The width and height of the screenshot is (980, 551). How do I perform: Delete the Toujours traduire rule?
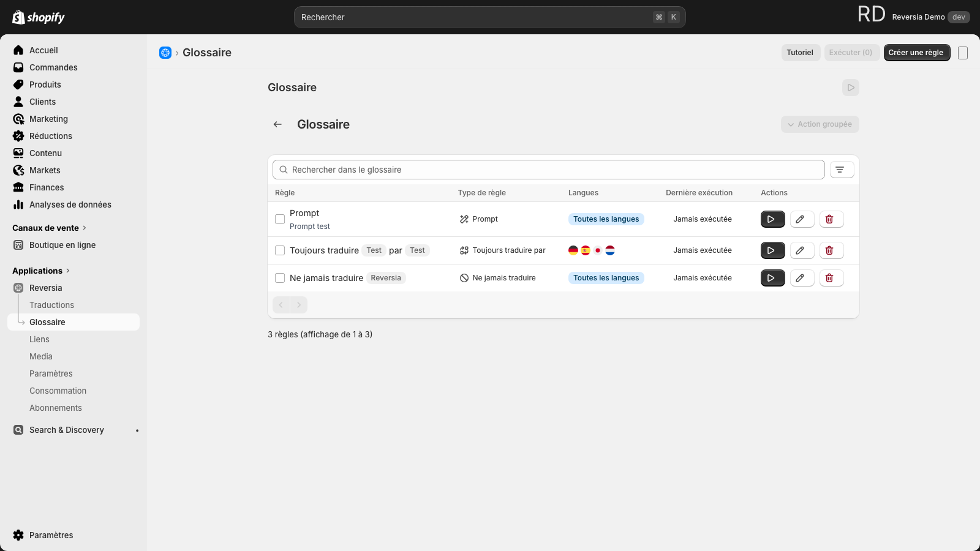coord(831,250)
